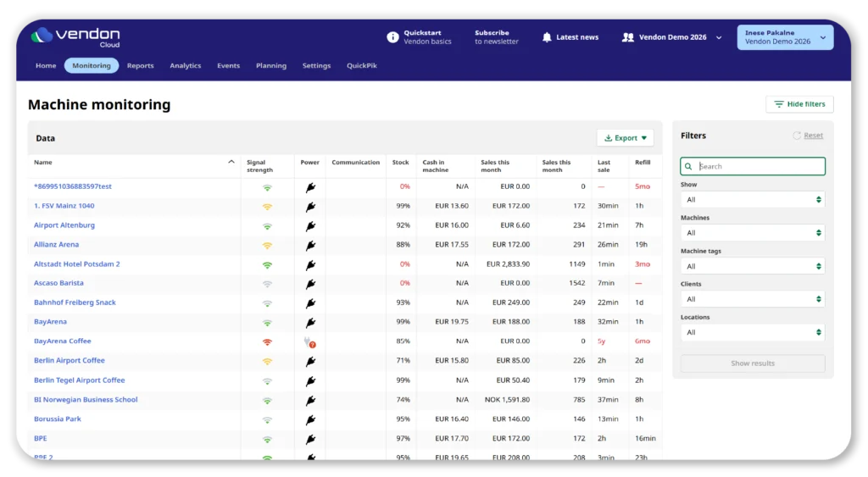Switch to the Reports tab
Viewport: 868px width, 477px height.
(140, 65)
